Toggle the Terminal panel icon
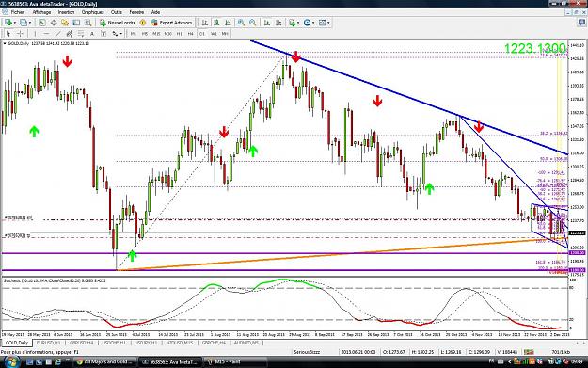The height and width of the screenshot is (368, 588). (x=76, y=23)
